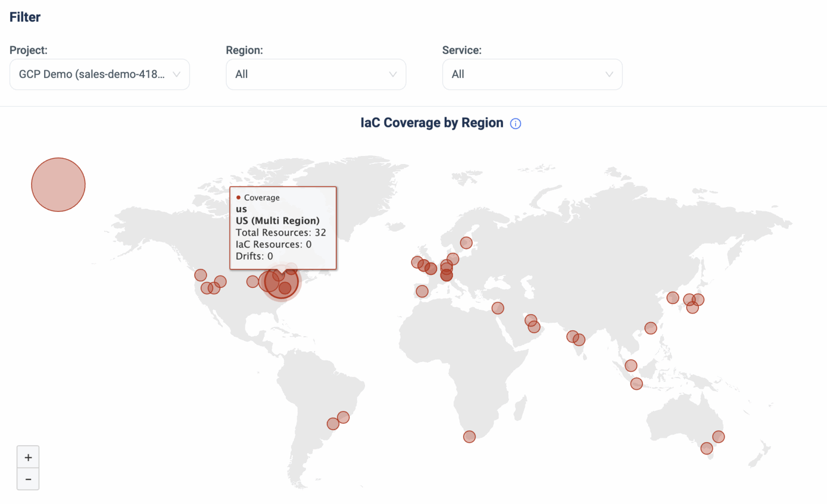Open the Service filter dropdown
This screenshot has height=504, width=827.
tap(532, 74)
